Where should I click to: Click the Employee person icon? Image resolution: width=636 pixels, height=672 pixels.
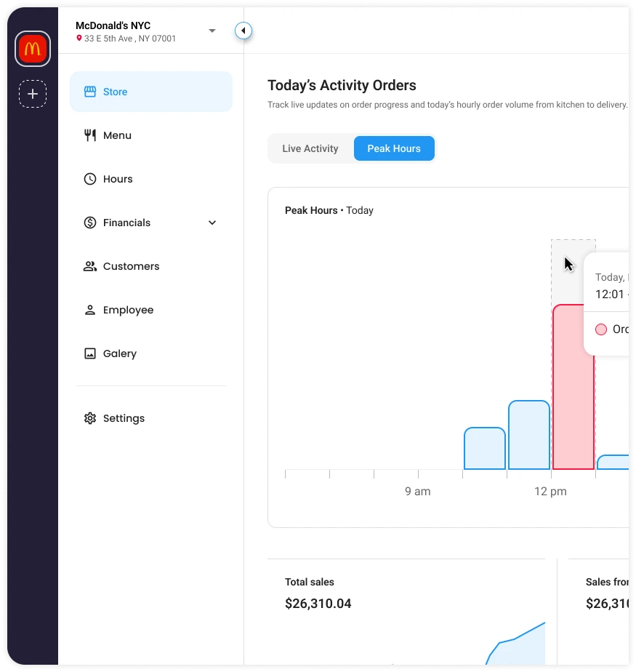tap(90, 310)
